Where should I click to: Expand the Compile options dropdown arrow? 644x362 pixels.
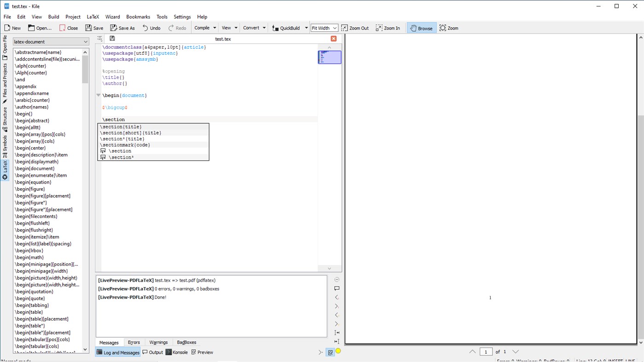215,28
